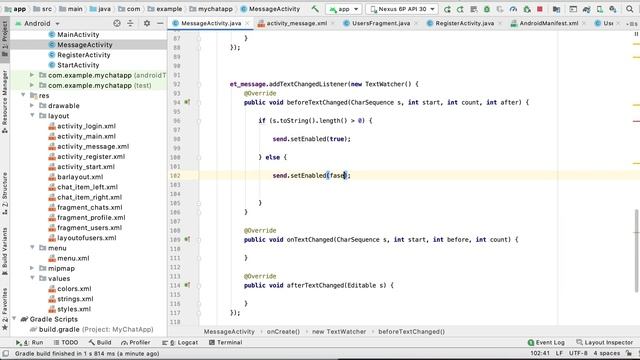The image size is (640, 360).
Task: Open the Event Log
Action: pos(546,342)
